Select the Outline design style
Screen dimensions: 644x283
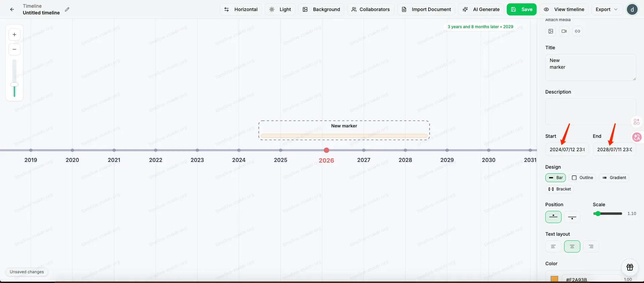coord(582,178)
